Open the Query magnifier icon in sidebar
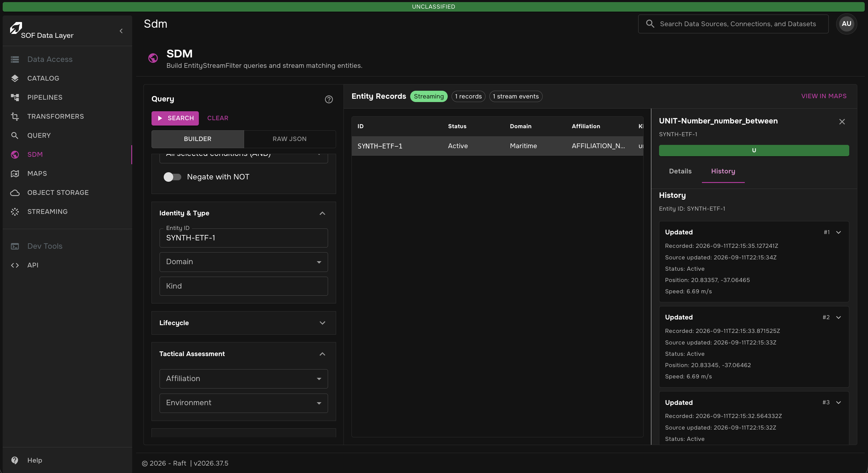868x473 pixels. click(x=15, y=135)
